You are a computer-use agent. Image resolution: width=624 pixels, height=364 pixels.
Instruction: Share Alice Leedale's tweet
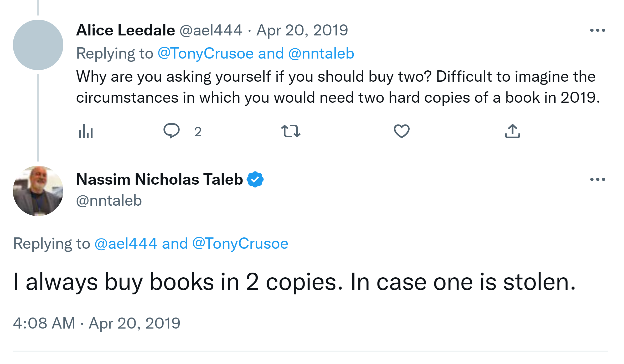click(512, 131)
